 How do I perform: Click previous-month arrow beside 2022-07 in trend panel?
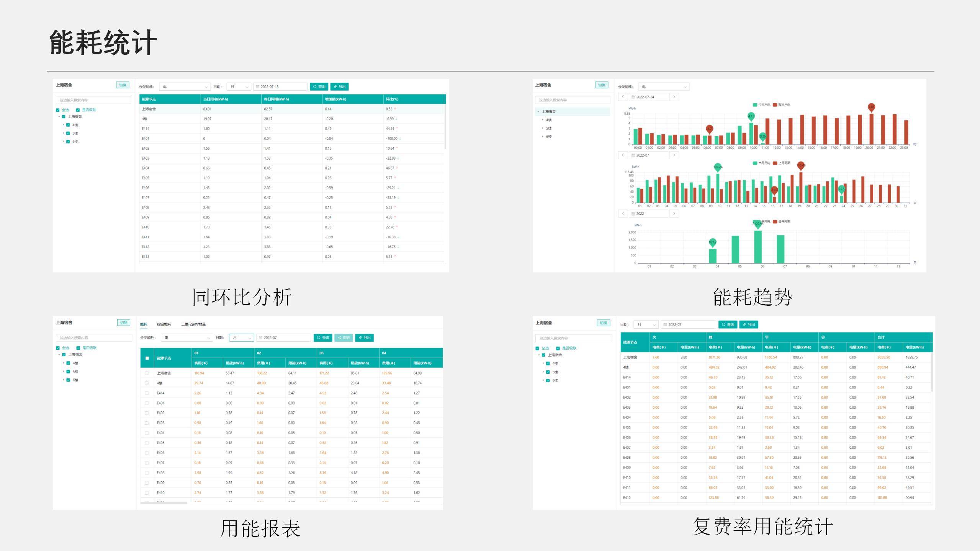click(x=623, y=155)
